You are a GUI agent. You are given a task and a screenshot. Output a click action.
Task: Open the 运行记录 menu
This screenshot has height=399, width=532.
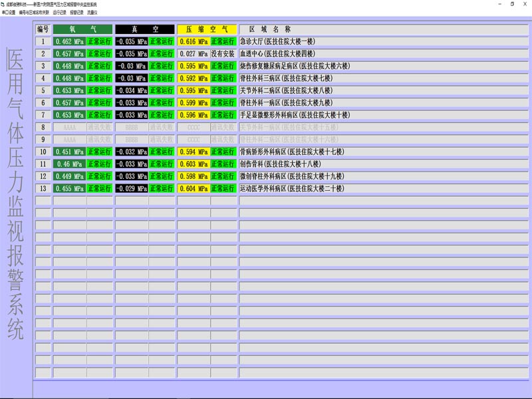pos(59,12)
